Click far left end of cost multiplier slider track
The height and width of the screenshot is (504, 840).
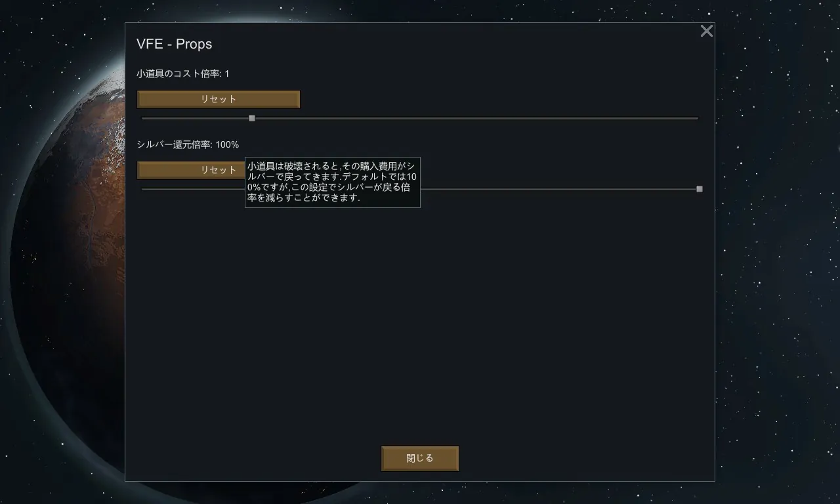point(144,118)
